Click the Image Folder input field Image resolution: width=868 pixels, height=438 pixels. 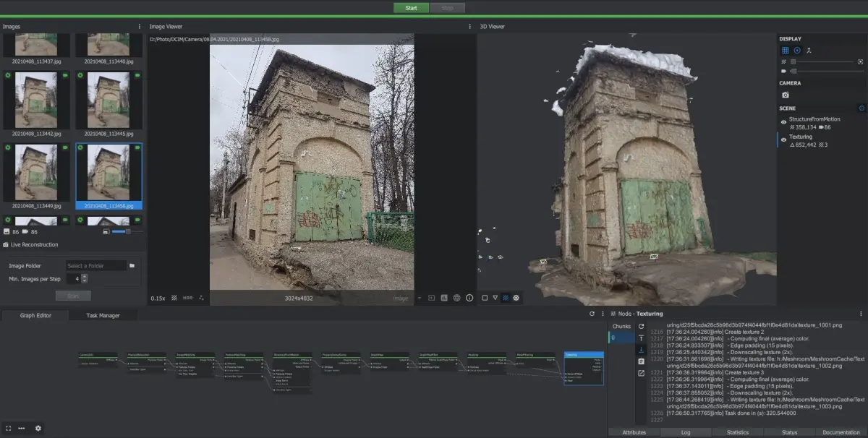tap(95, 266)
